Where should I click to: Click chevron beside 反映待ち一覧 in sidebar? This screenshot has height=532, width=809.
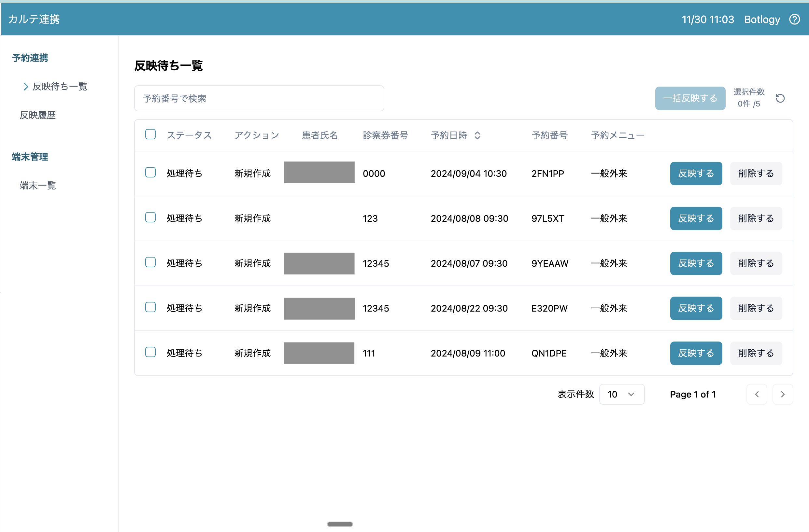click(25, 87)
